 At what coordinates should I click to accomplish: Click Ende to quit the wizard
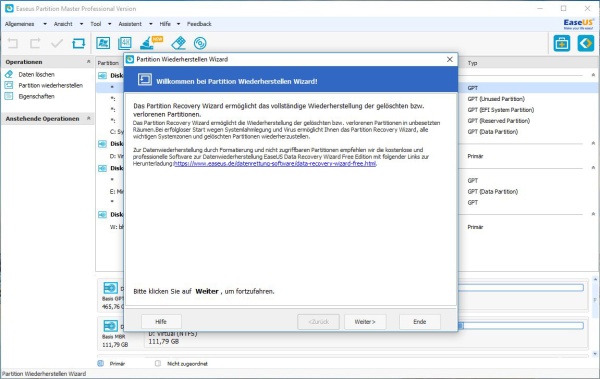click(420, 322)
